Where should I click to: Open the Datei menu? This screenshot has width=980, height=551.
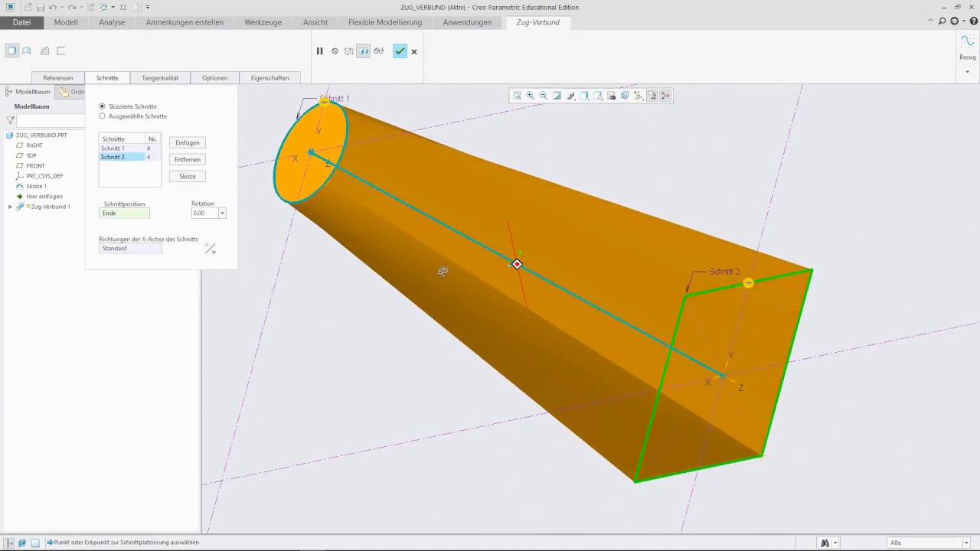coord(21,22)
